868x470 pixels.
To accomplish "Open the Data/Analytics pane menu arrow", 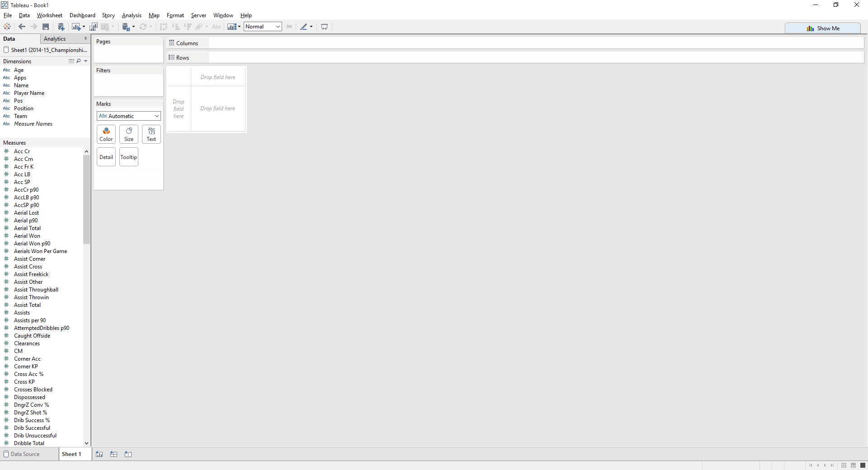I will pyautogui.click(x=85, y=39).
